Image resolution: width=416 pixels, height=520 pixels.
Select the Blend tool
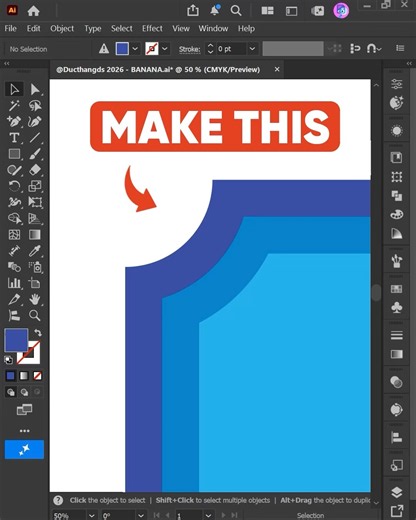(14, 267)
